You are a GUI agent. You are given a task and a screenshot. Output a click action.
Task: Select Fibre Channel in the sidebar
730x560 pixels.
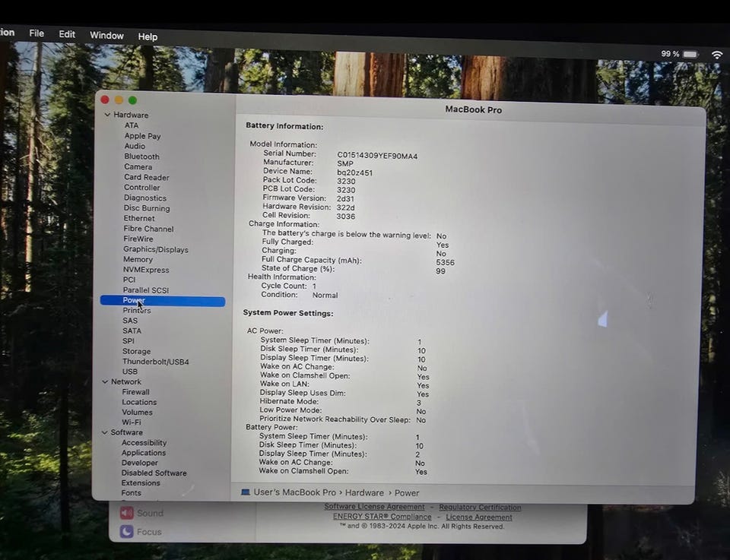[148, 229]
